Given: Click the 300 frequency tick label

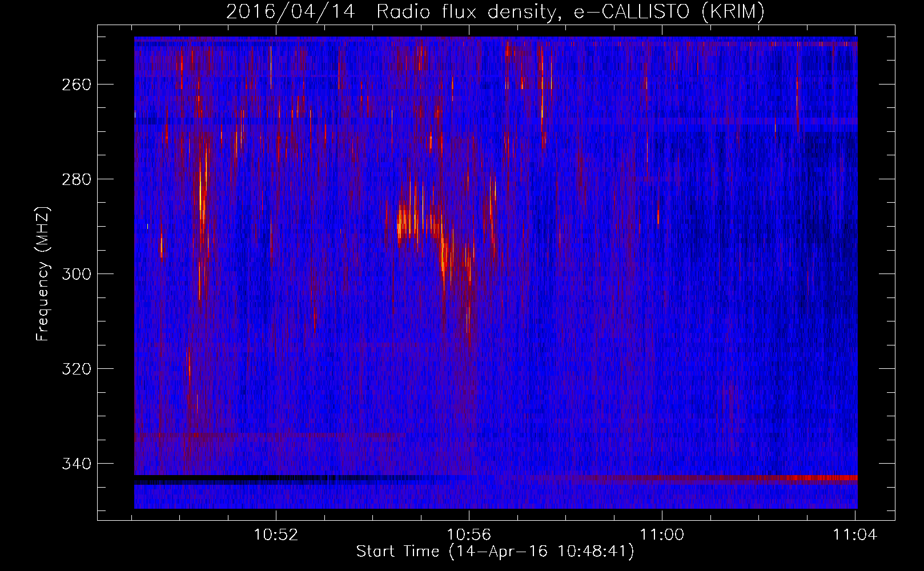Looking at the screenshot, I should point(77,274).
